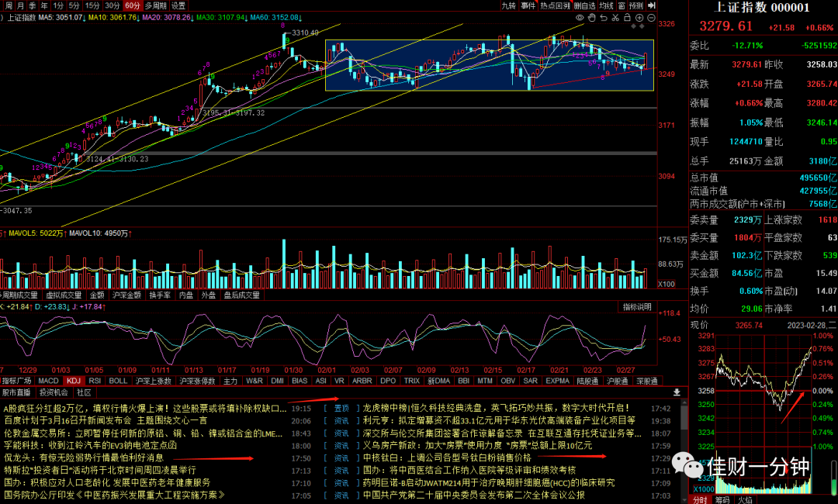This screenshot has height=504, width=838.
Task: Open the 中核钛白 price increase news link
Action: tap(448, 457)
